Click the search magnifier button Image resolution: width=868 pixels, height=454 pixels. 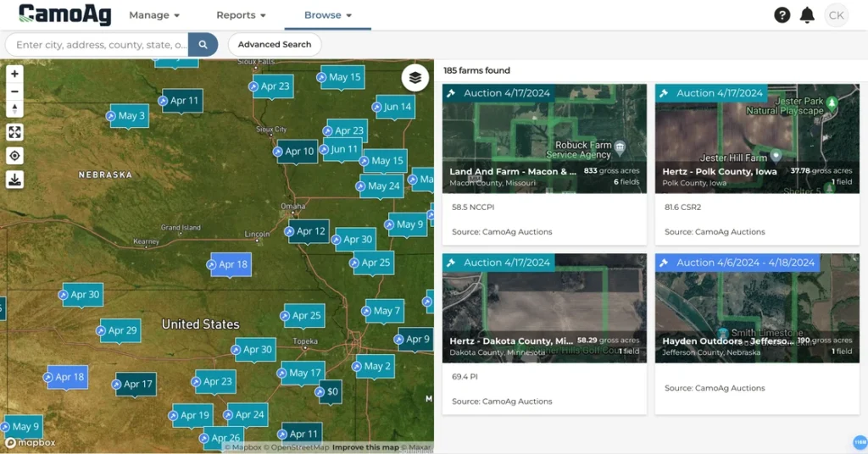[203, 45]
